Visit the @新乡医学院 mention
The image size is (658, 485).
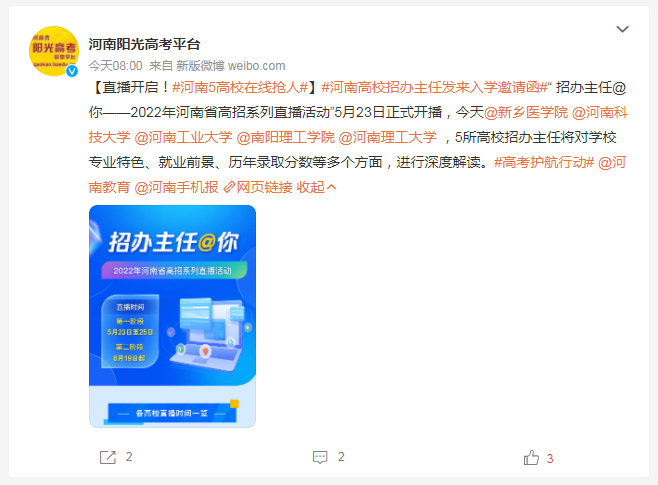coord(526,112)
